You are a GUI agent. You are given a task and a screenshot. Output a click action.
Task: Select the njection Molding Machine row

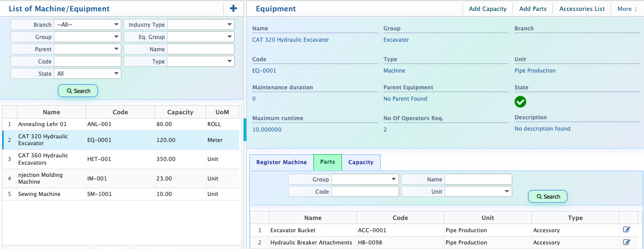(120, 179)
